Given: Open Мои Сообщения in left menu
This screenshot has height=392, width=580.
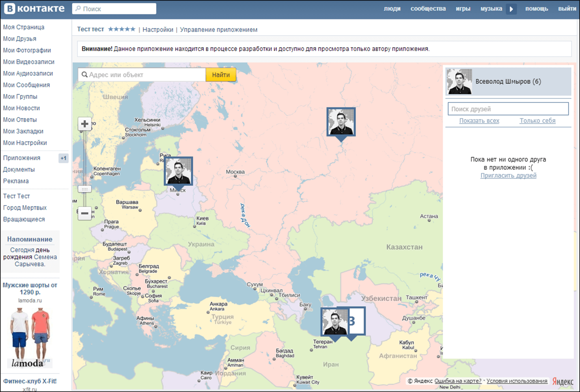Looking at the screenshot, I should click(x=26, y=85).
